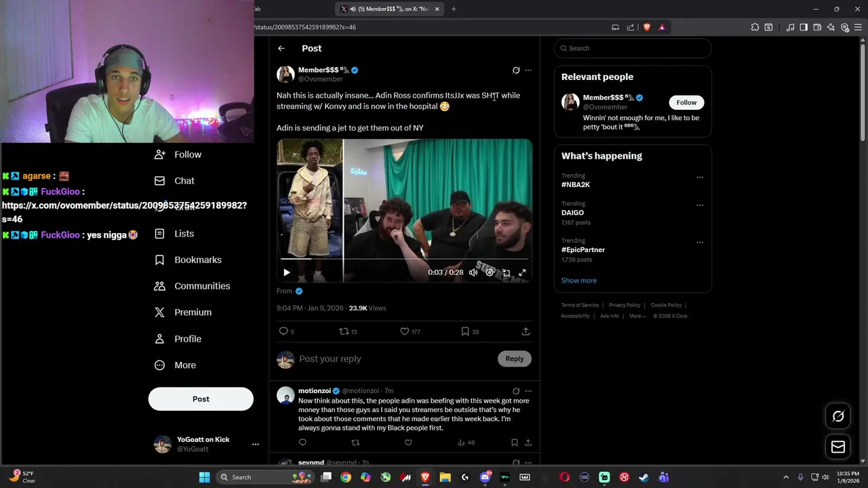The width and height of the screenshot is (868, 488).
Task: Repost motionzoi's comment
Action: 355,443
